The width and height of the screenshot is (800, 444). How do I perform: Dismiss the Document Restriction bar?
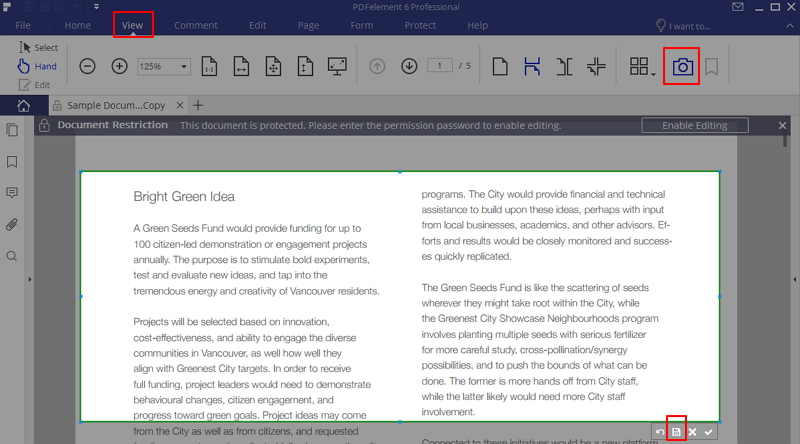tap(783, 126)
